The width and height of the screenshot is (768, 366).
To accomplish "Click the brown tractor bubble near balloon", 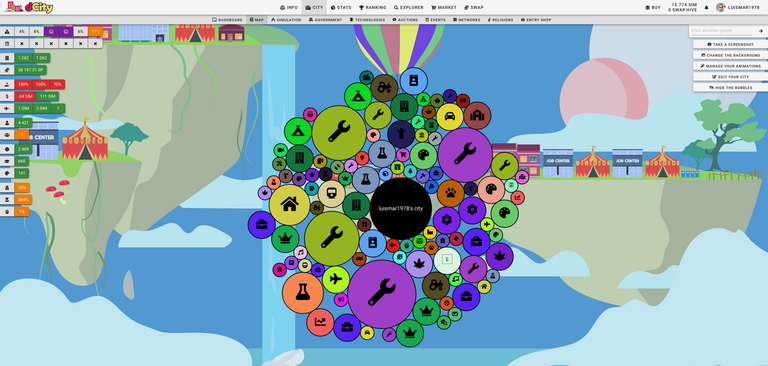I will pyautogui.click(x=384, y=88).
